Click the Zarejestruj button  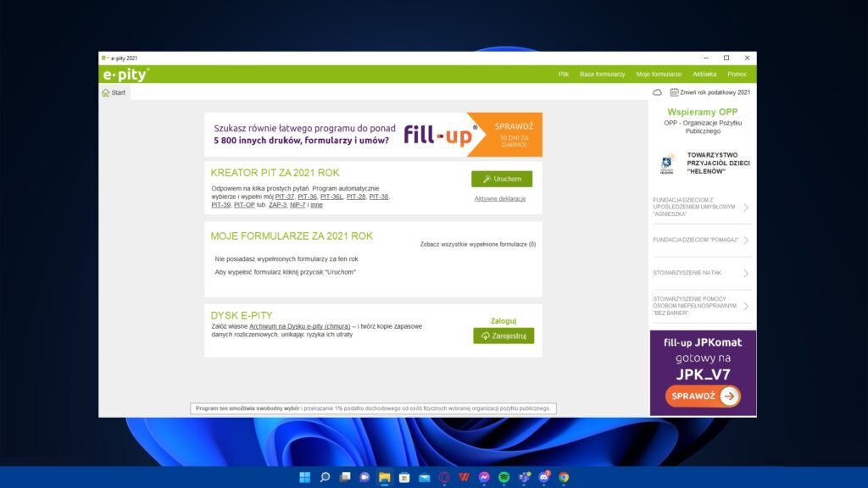pyautogui.click(x=504, y=335)
